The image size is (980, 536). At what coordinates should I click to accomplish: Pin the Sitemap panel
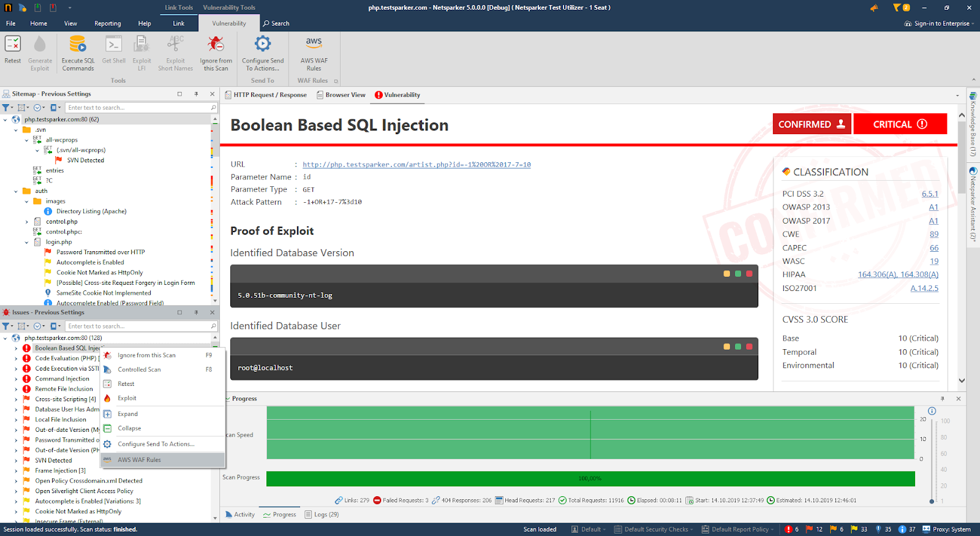(x=196, y=94)
